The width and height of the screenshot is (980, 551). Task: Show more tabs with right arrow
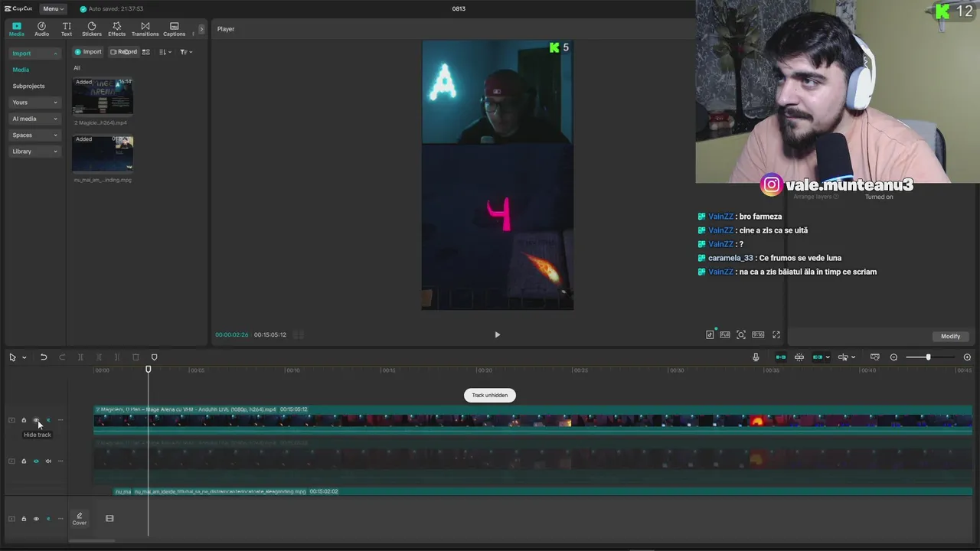pos(202,29)
